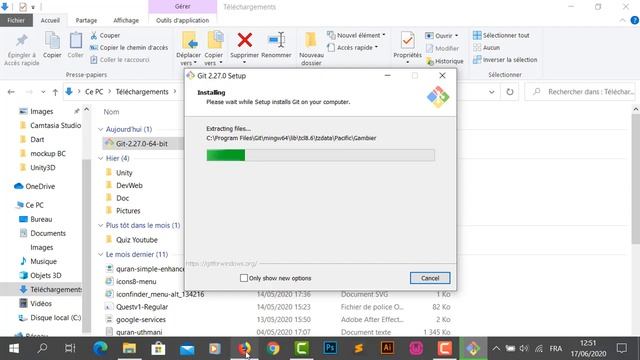Click the Coller clipboard icon

pos(76,40)
